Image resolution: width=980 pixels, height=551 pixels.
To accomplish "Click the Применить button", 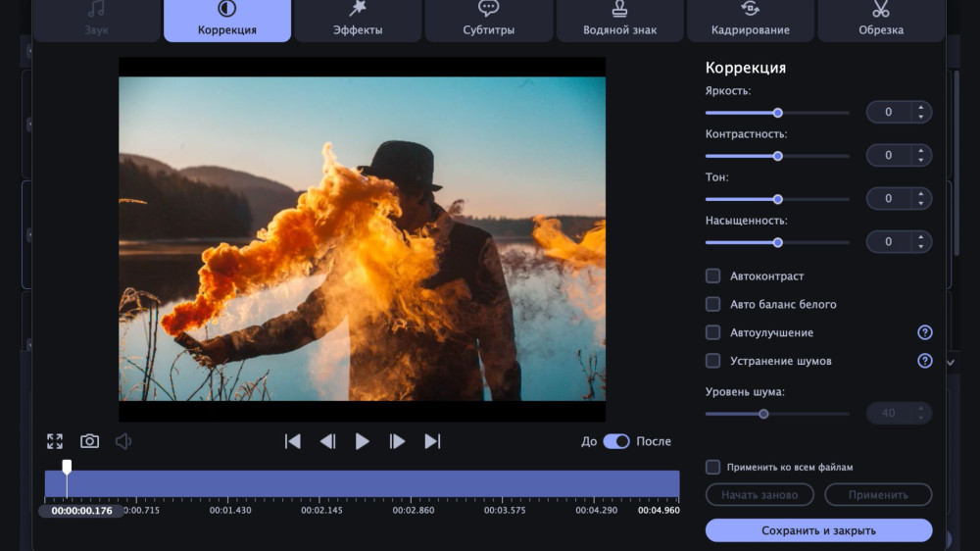I will click(878, 495).
